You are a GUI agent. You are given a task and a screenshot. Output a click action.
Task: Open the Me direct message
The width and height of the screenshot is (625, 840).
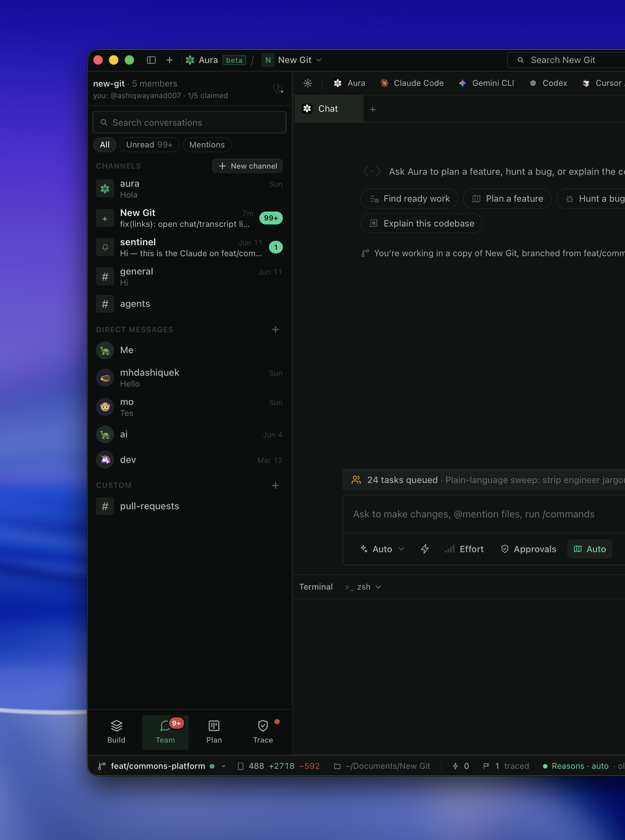click(189, 350)
